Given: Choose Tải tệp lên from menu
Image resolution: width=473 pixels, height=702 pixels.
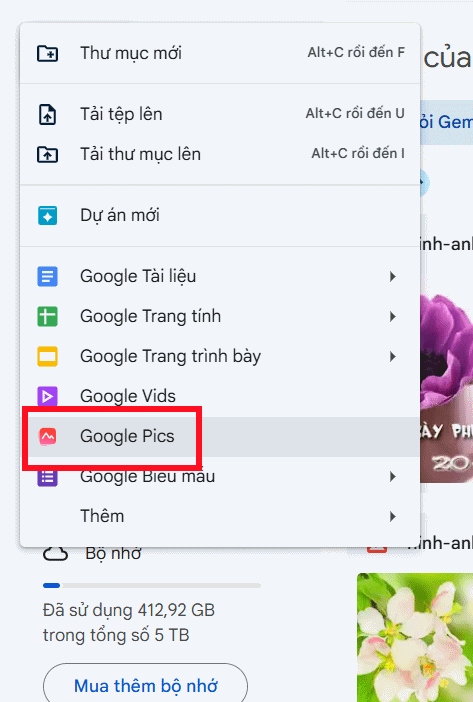Looking at the screenshot, I should coord(220,114).
